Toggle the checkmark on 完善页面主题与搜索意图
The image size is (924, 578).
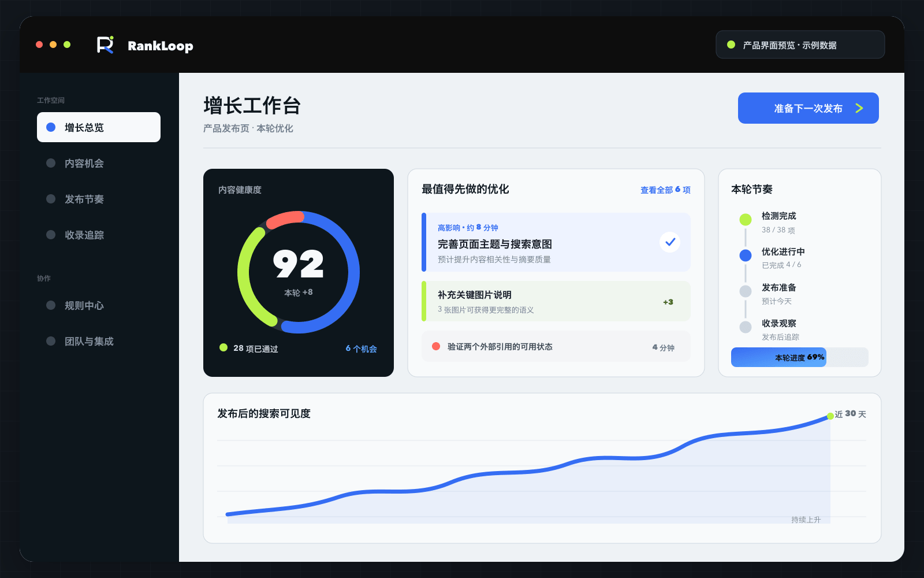coord(670,242)
